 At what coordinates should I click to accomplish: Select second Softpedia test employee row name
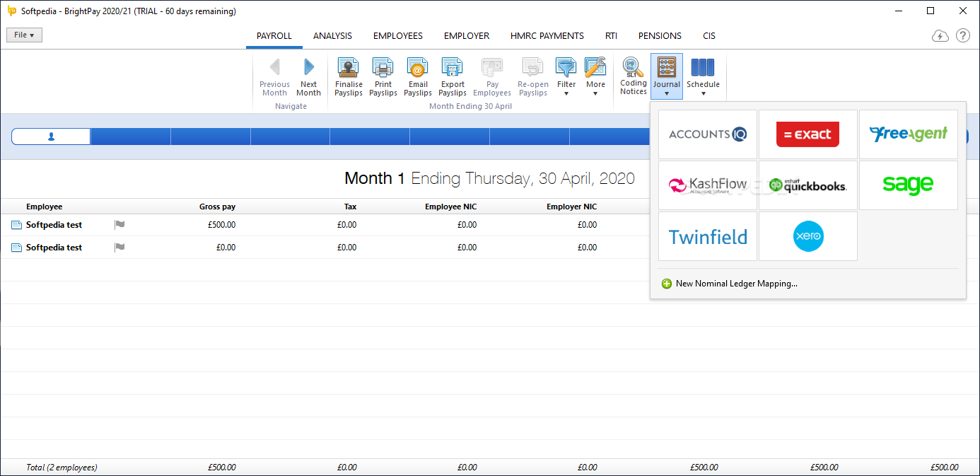54,248
